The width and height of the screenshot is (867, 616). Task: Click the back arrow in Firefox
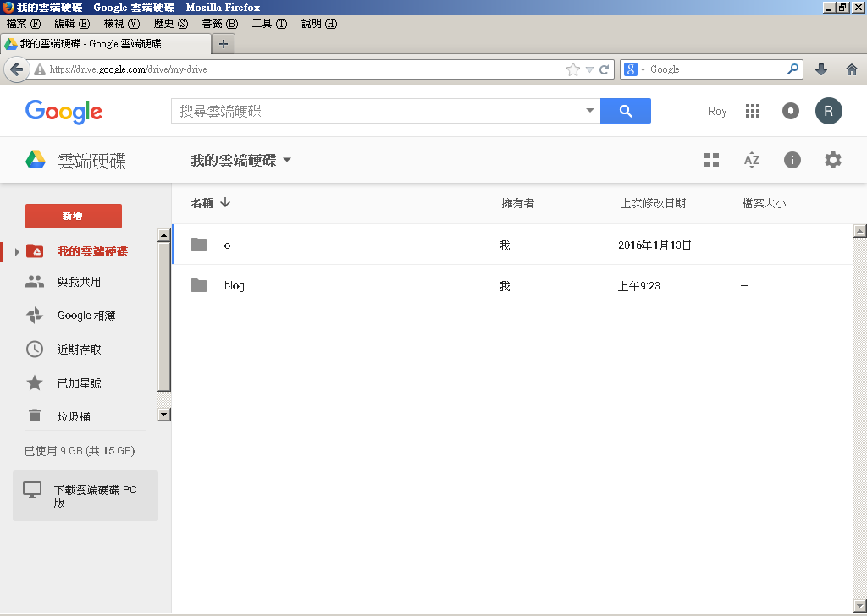click(17, 69)
